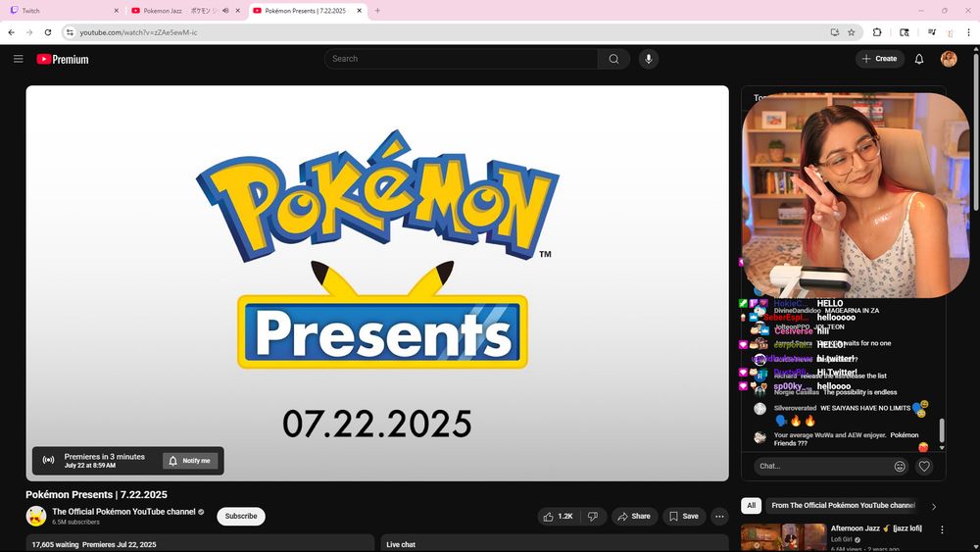Image resolution: width=980 pixels, height=552 pixels.
Task: Click the search magnifier button
Action: point(613,59)
